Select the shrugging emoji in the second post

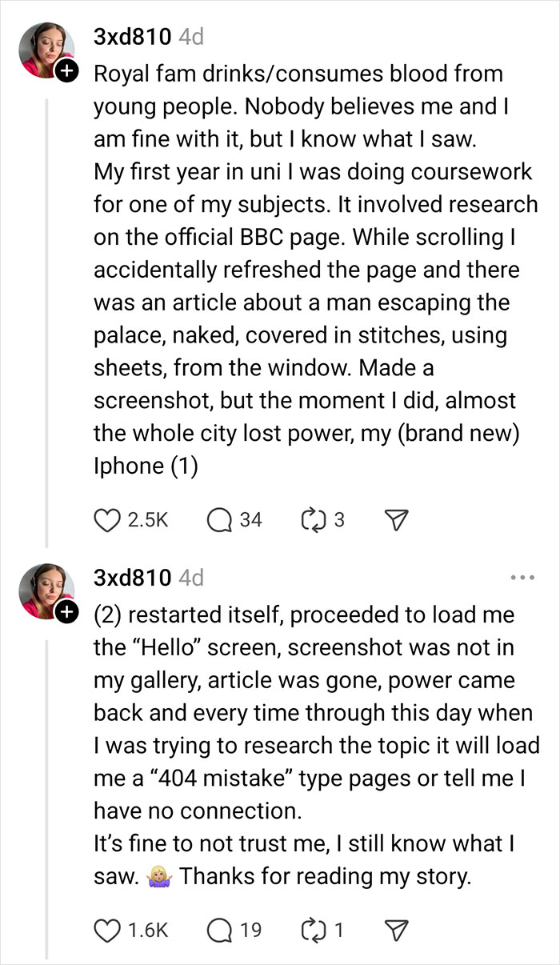coord(158,876)
